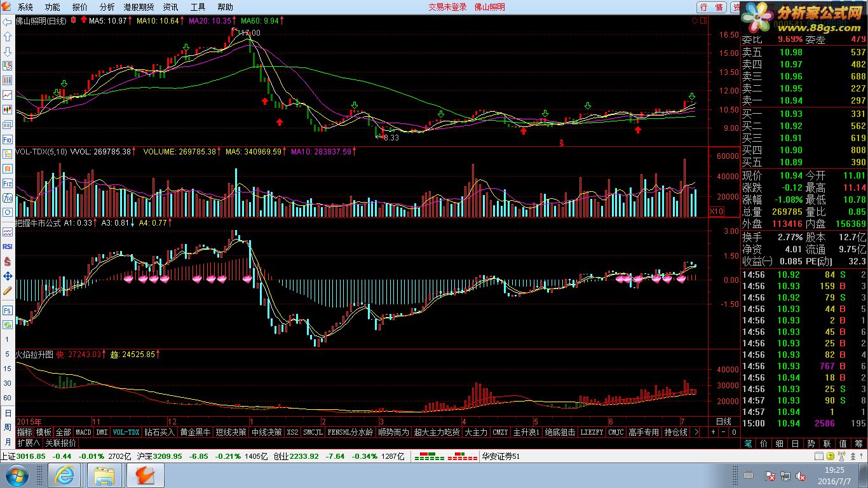Click the + zoom button beside indicator tabs
This screenshot has width=868, height=488.
(x=713, y=432)
